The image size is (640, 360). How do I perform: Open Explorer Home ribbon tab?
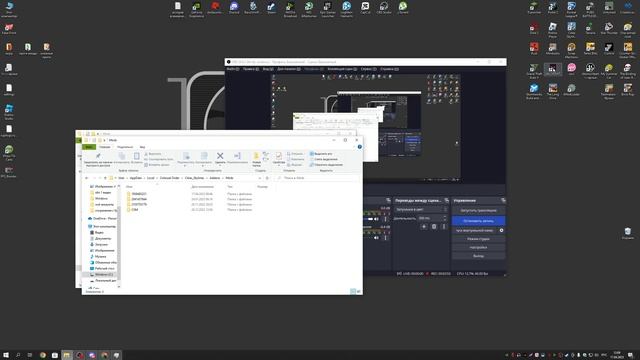coord(104,147)
